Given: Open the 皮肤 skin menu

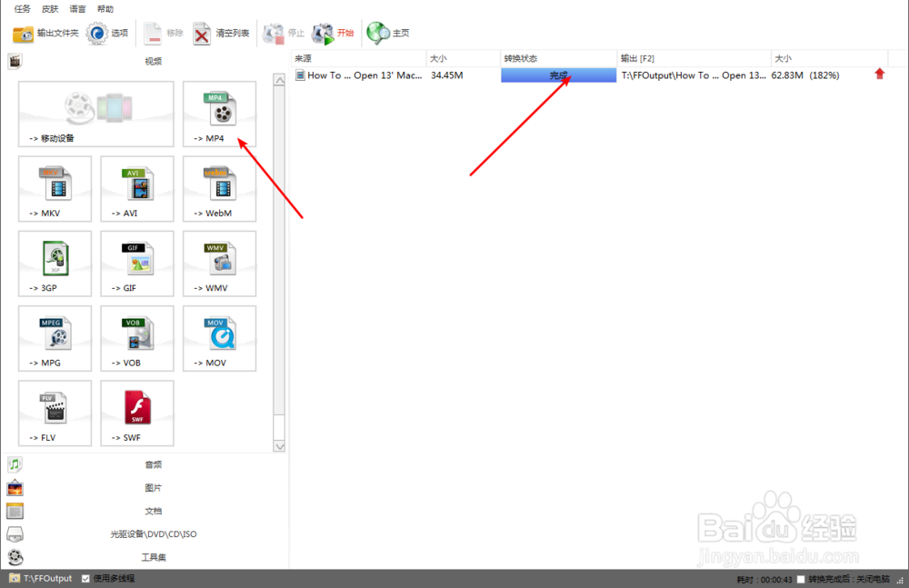Looking at the screenshot, I should (50, 9).
